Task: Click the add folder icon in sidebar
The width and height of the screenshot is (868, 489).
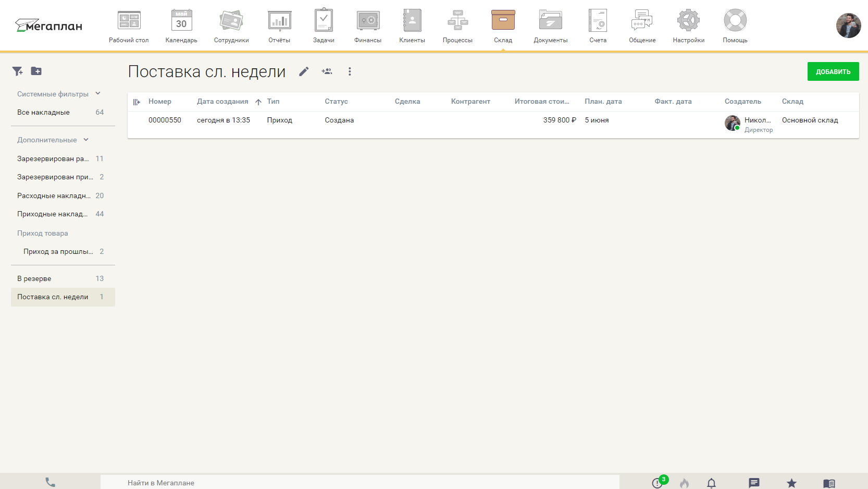Action: point(36,71)
